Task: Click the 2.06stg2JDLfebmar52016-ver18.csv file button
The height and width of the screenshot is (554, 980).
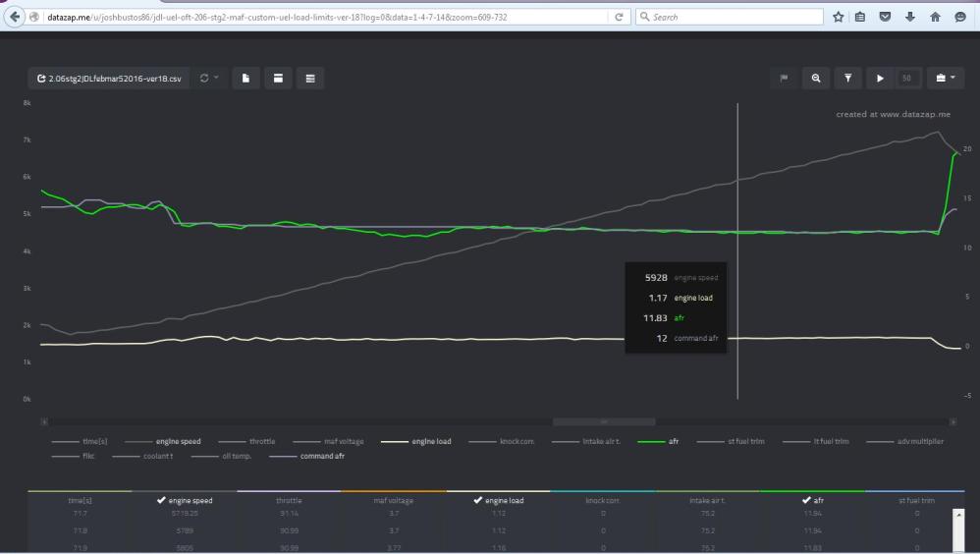Action: 109,79
